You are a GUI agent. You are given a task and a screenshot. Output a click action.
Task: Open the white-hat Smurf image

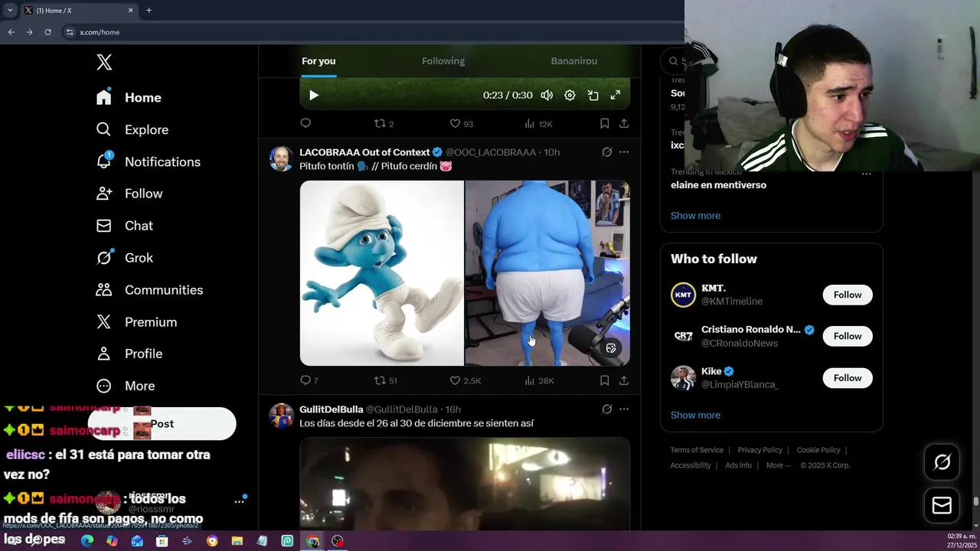point(381,273)
